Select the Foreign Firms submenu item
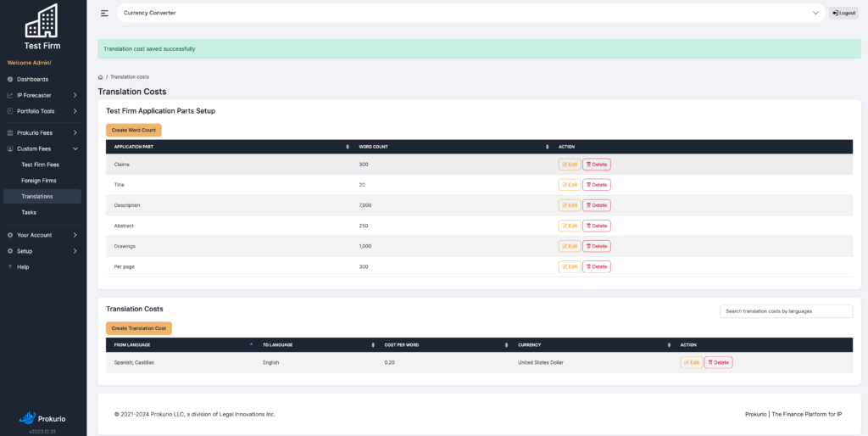Image resolution: width=868 pixels, height=436 pixels. 39,181
